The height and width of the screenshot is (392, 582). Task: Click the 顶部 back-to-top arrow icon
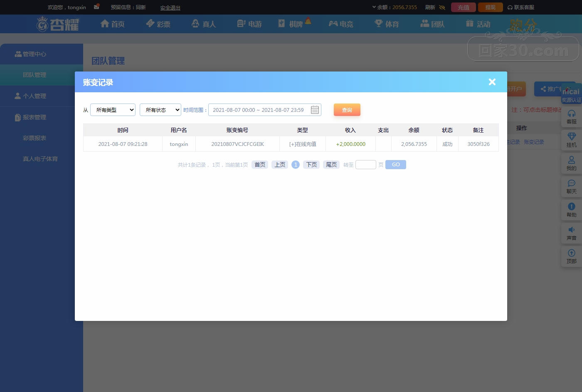[572, 253]
